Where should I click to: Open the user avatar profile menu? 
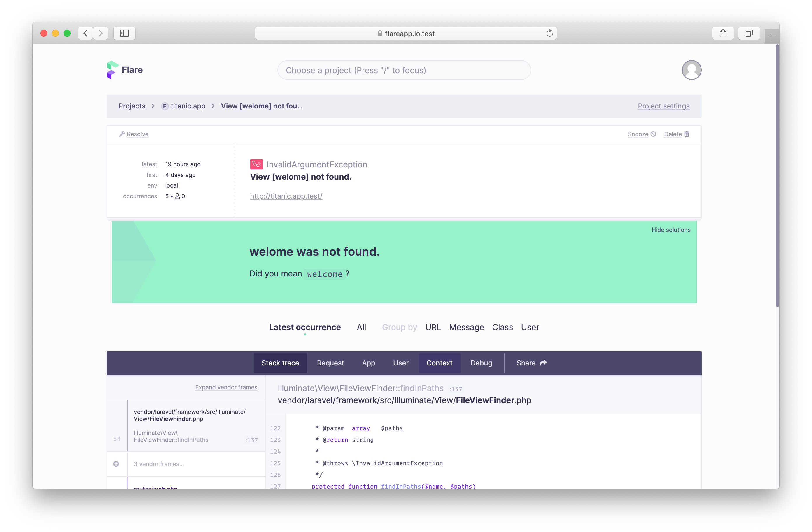click(691, 70)
